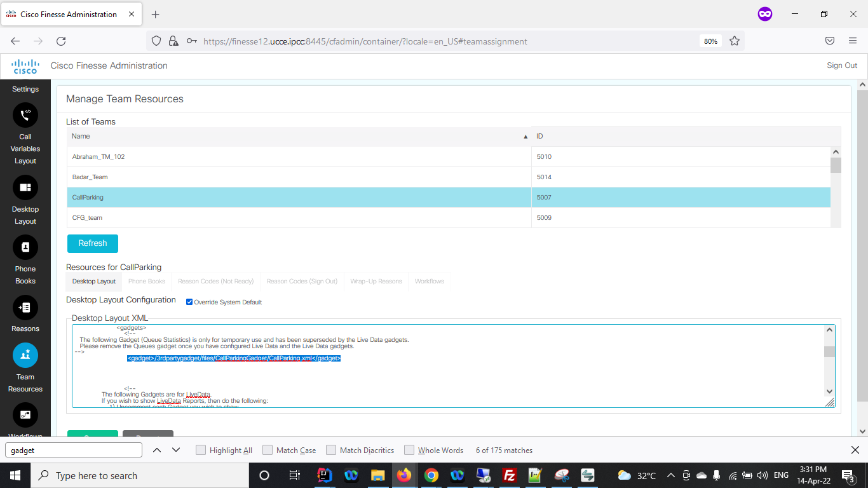This screenshot has height=488, width=868.
Task: Enable Highlight All in find bar
Action: (x=201, y=450)
